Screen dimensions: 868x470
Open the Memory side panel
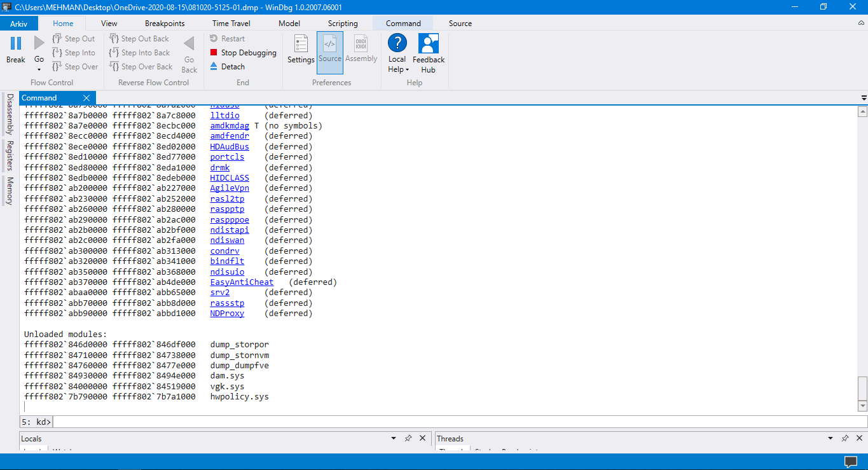click(10, 191)
